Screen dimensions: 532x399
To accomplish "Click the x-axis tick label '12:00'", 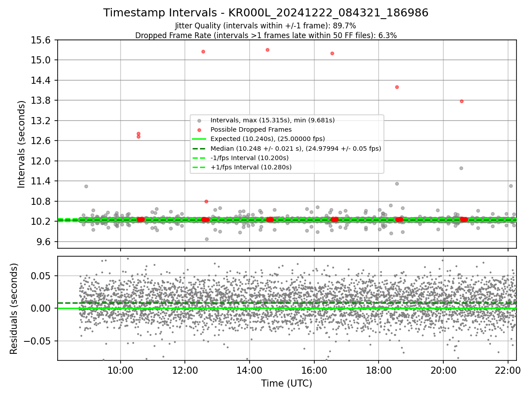I will pyautogui.click(x=185, y=370).
